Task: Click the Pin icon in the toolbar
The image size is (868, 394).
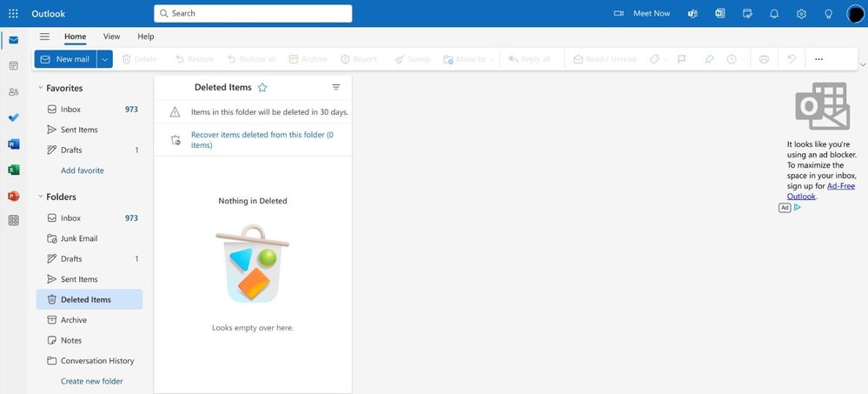Action: pos(709,59)
